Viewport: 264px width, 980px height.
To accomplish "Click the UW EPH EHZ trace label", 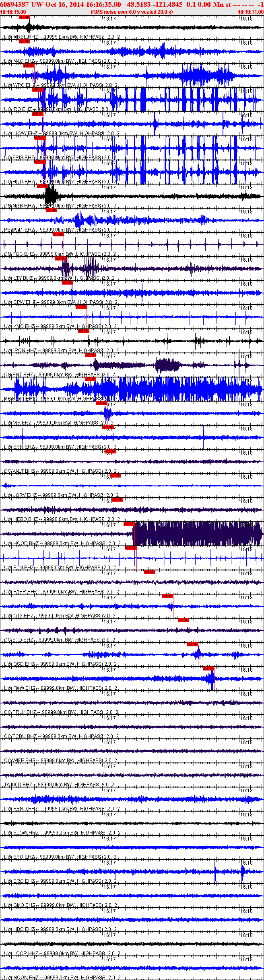I will pos(60,447).
